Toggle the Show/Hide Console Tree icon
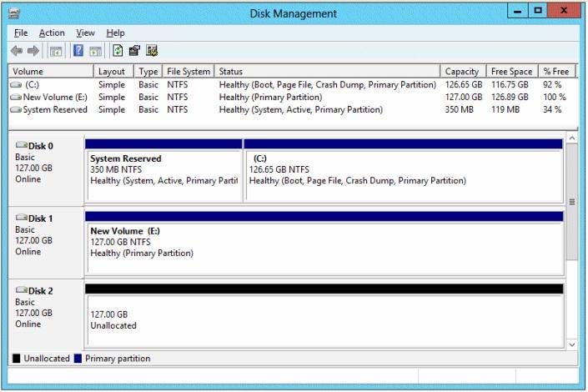The image size is (588, 392). [56, 51]
